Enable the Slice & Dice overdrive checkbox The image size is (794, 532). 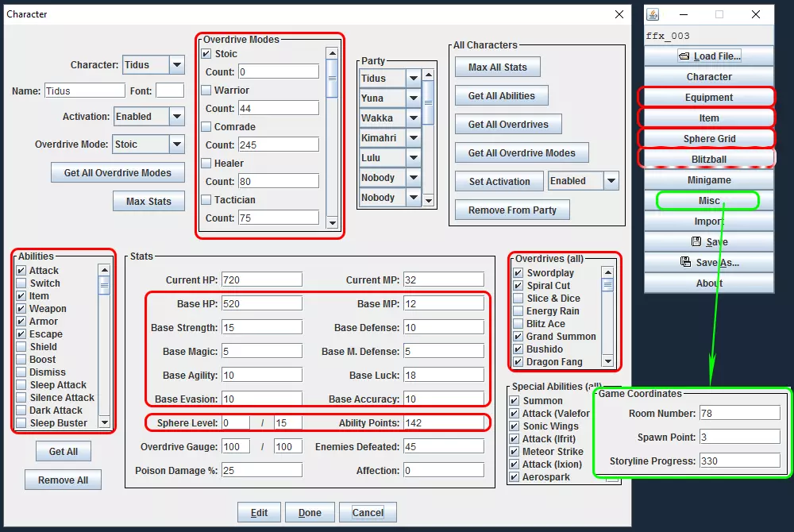[518, 298]
